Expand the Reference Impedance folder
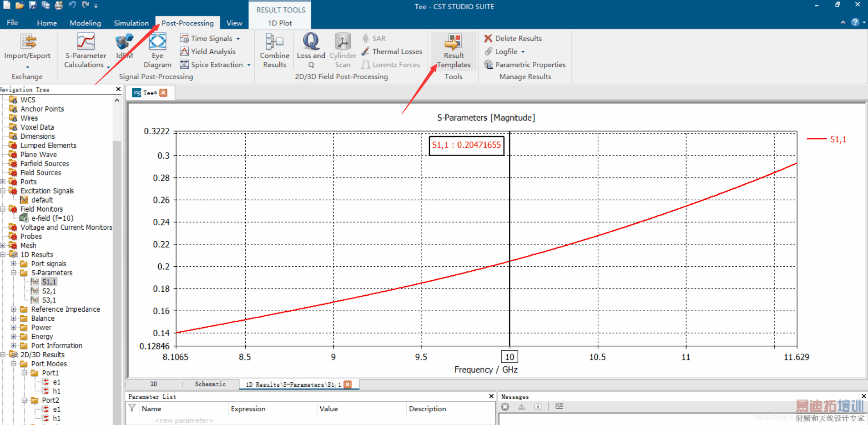This screenshot has width=868, height=425. pyautogui.click(x=14, y=309)
